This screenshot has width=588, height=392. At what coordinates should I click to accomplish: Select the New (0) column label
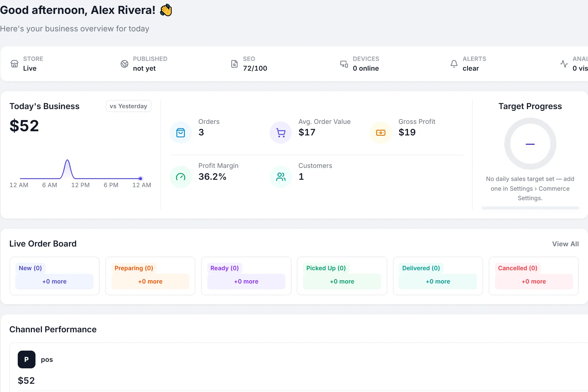tap(30, 268)
